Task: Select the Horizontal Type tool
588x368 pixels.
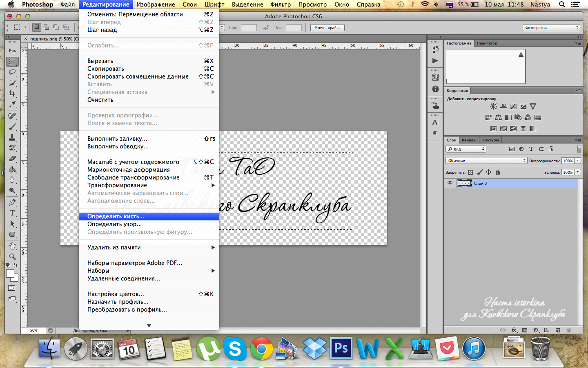Action: tap(12, 213)
